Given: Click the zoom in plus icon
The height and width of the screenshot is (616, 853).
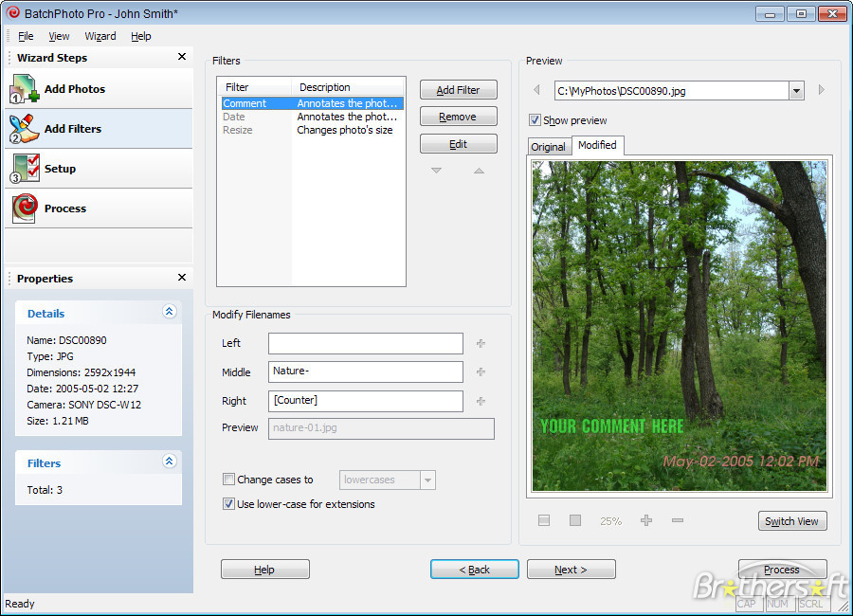Looking at the screenshot, I should pyautogui.click(x=646, y=520).
